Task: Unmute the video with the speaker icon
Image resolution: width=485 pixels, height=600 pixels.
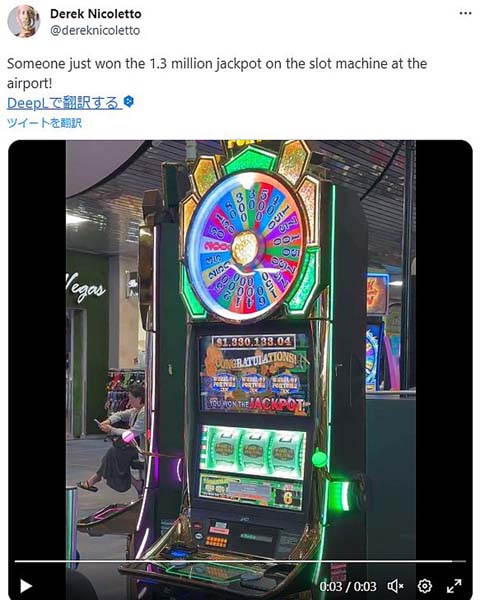Action: (x=396, y=586)
